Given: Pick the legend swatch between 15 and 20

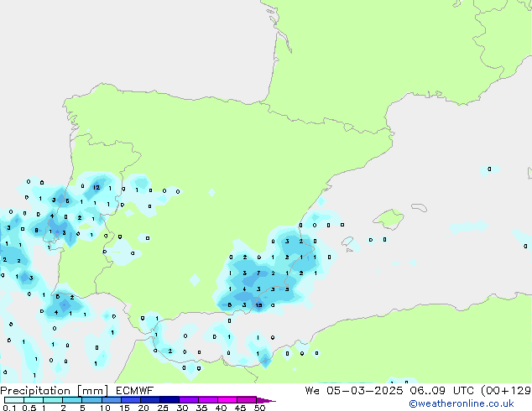Looking at the screenshot, I should pyautogui.click(x=131, y=400).
